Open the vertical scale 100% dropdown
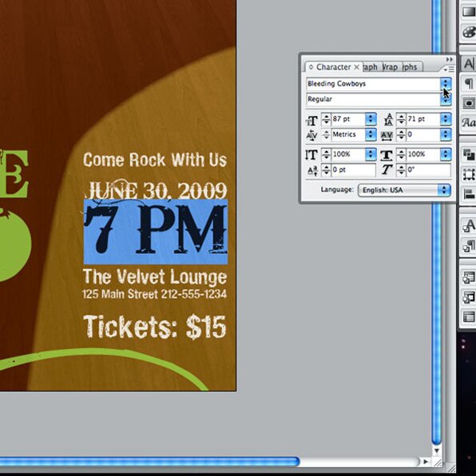Viewport: 476px width, 476px height. [371, 154]
